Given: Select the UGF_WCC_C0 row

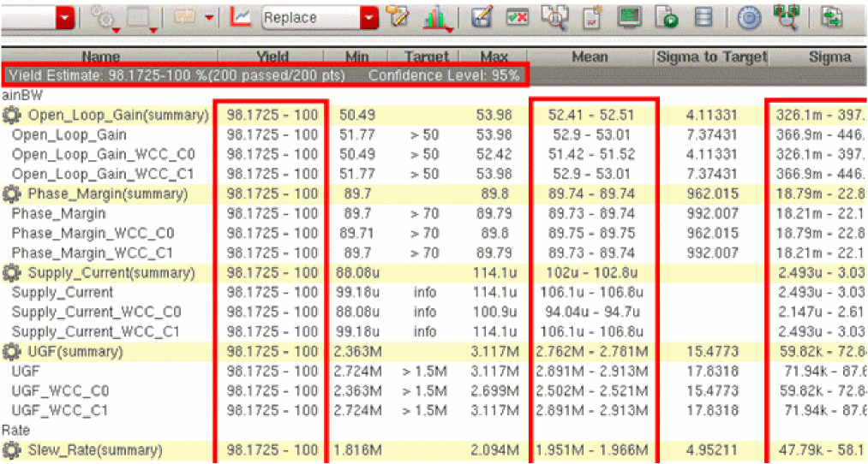Looking at the screenshot, I should tap(434, 391).
